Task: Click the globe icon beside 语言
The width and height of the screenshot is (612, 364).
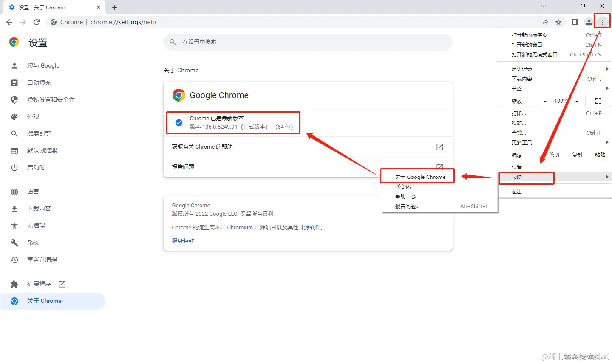Action: click(14, 192)
